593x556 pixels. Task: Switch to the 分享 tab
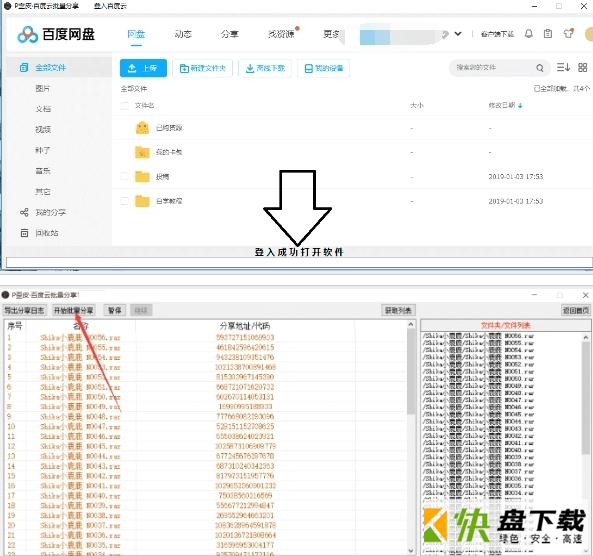pyautogui.click(x=230, y=34)
